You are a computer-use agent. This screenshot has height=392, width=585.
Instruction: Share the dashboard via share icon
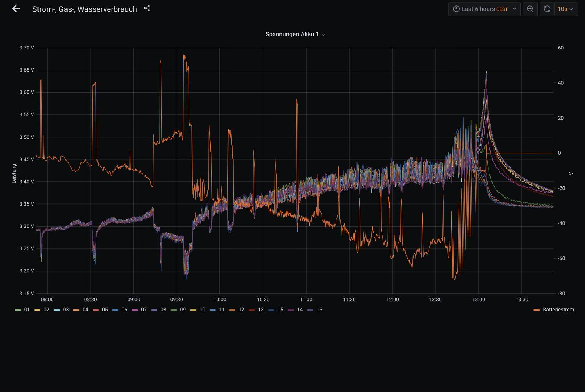pos(147,8)
